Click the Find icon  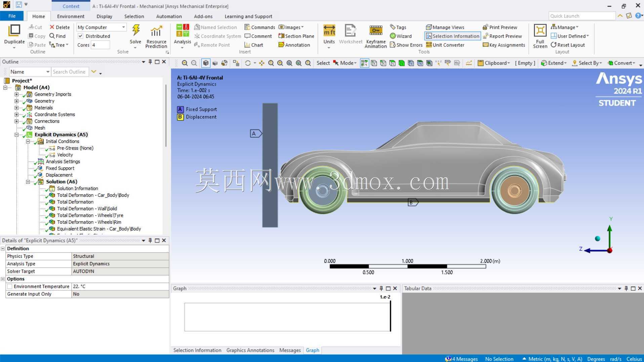point(57,36)
